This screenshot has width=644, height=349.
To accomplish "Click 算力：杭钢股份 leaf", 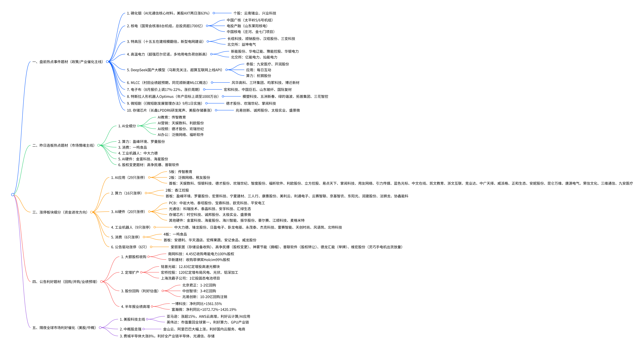I will [259, 76].
